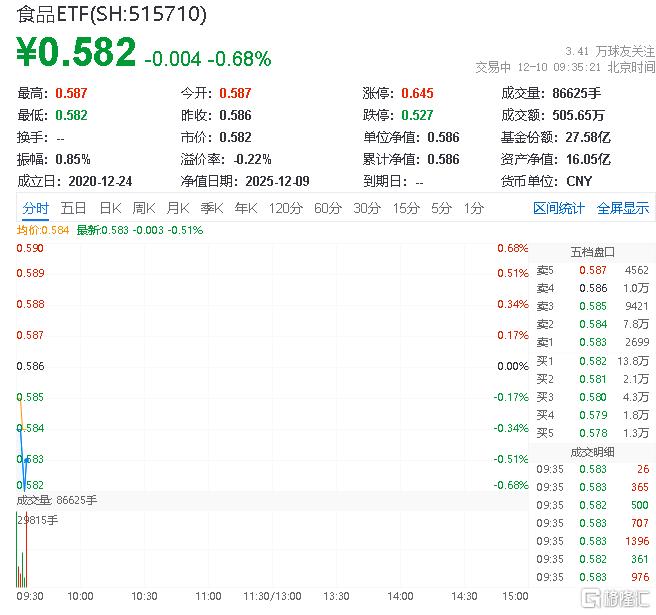The image size is (656, 615).
Task: Click the 最低 value 0.582
Action: tap(71, 115)
